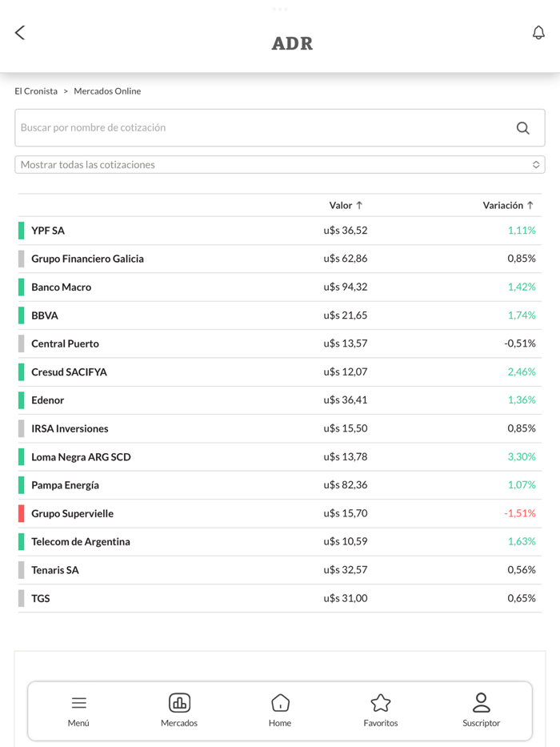This screenshot has width=560, height=747.
Task: Go to Home icon
Action: (280, 703)
